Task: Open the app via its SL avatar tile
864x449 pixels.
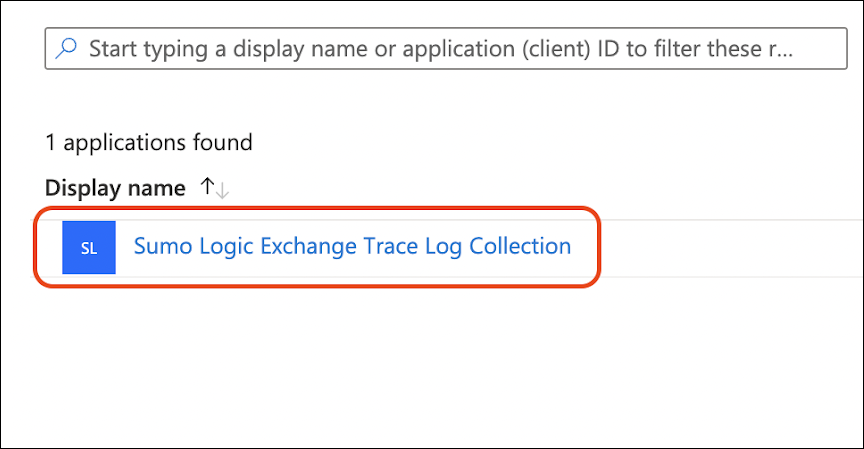Action: coord(89,248)
